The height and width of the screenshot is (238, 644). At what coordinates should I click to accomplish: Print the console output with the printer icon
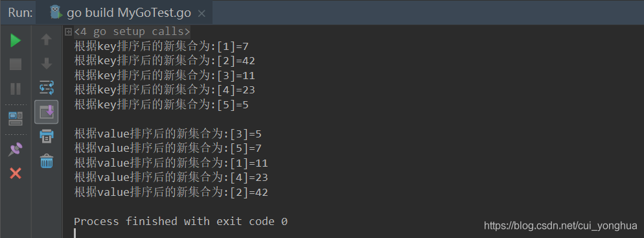point(47,136)
